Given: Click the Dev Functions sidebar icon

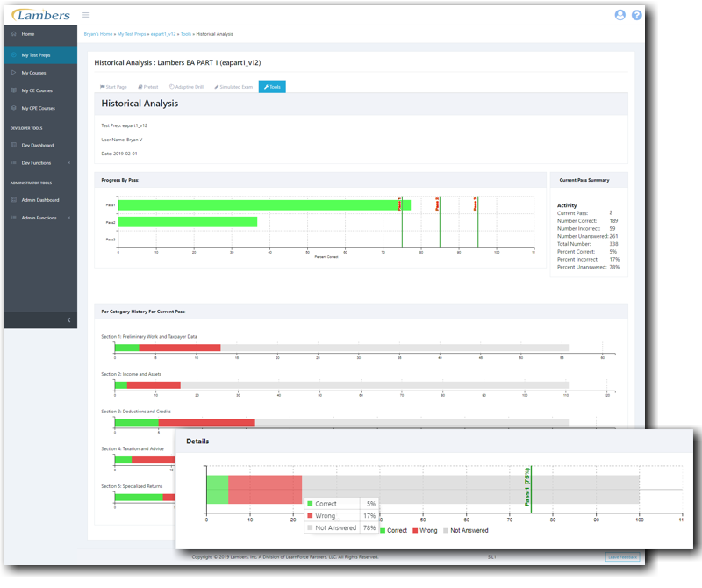Looking at the screenshot, I should click(x=14, y=163).
